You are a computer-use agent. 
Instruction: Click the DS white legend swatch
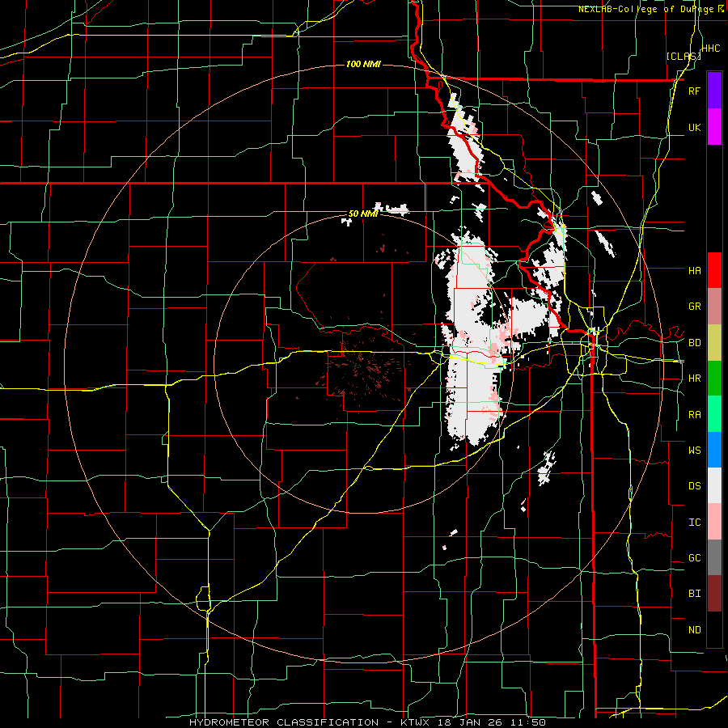pyautogui.click(x=714, y=485)
